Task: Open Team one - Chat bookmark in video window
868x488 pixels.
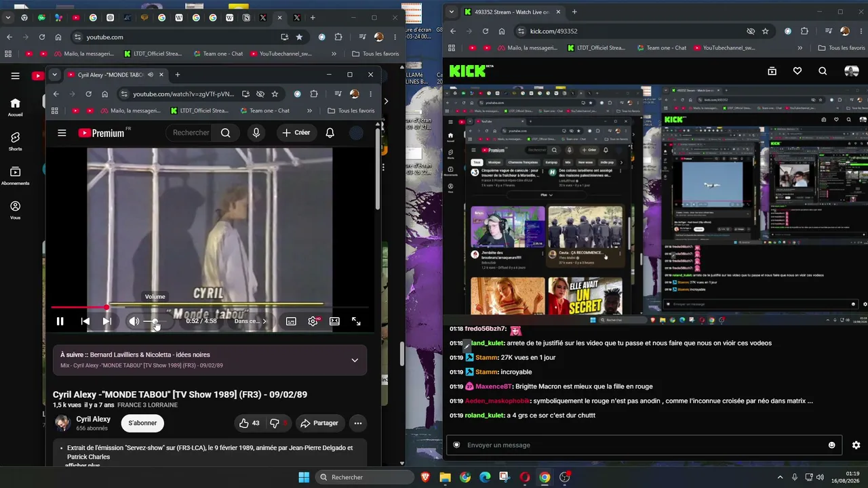Action: [264, 110]
